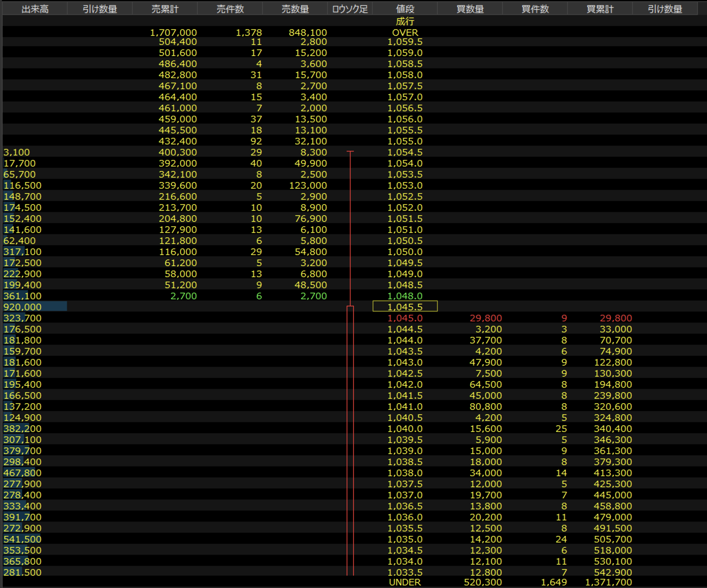707x588 pixels.
Task: Click the best bid price 1,045.0
Action: coord(405,318)
